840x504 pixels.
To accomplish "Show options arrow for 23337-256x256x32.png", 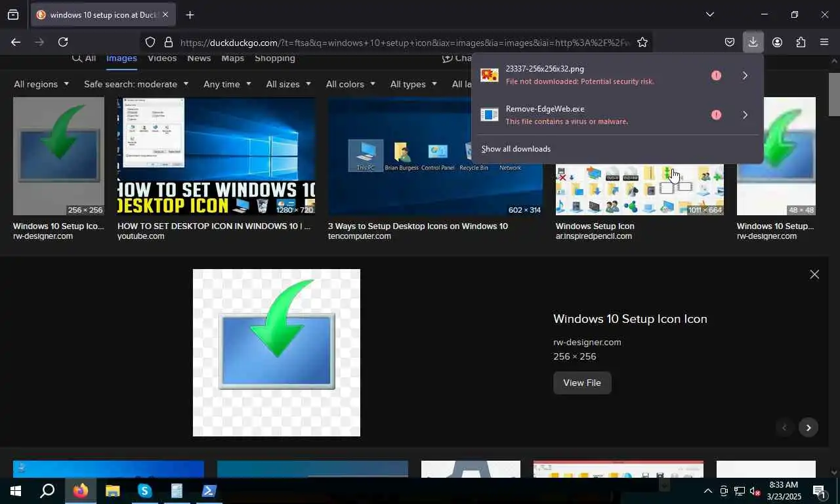I will 745,75.
